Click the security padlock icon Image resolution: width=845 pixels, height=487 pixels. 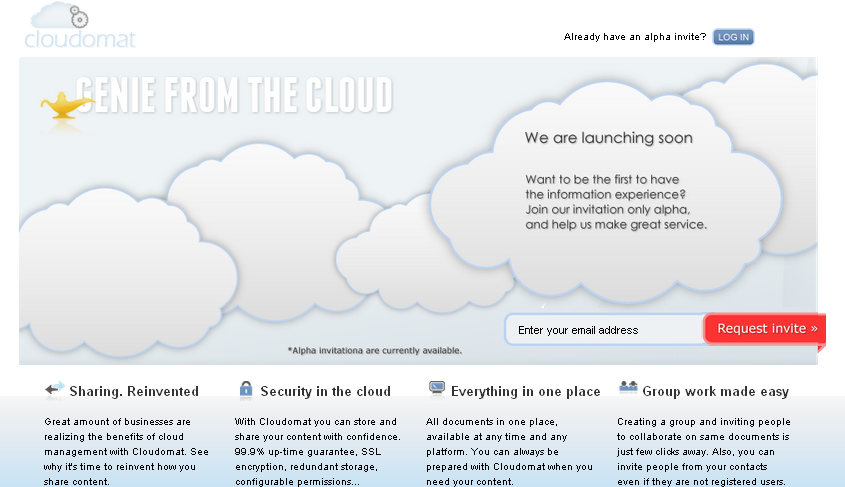(246, 389)
